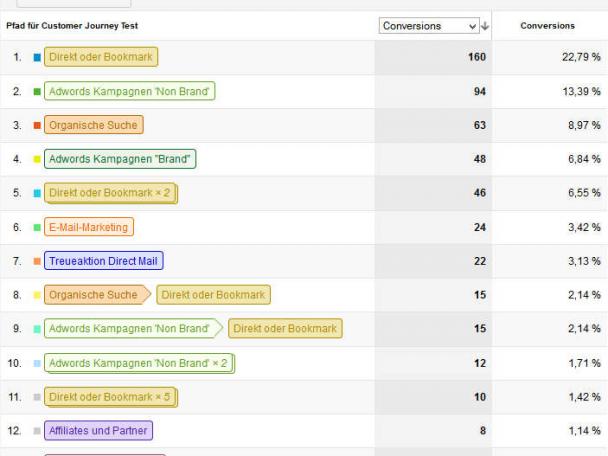The height and width of the screenshot is (456, 608).
Task: Click orange color square next to Organische Suche
Action: (37, 126)
